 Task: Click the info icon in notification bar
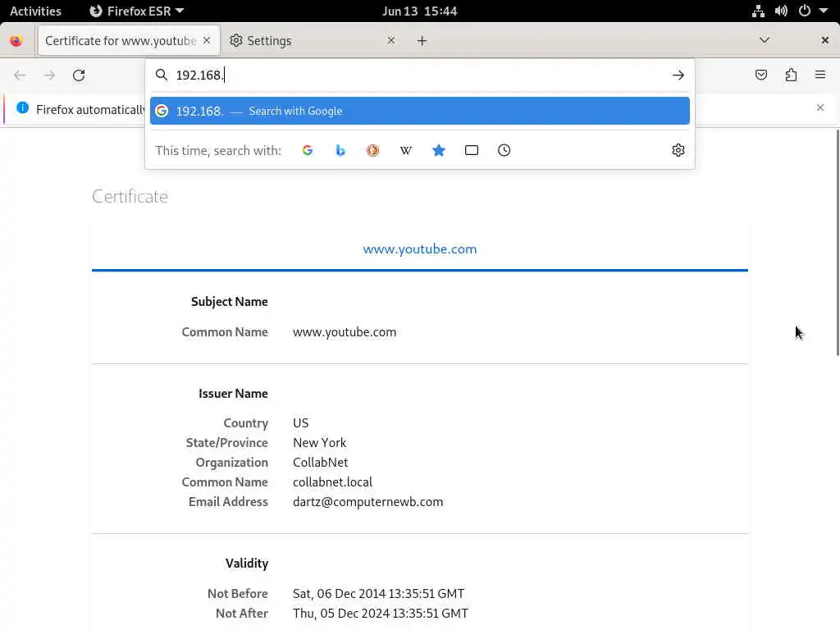pos(22,107)
